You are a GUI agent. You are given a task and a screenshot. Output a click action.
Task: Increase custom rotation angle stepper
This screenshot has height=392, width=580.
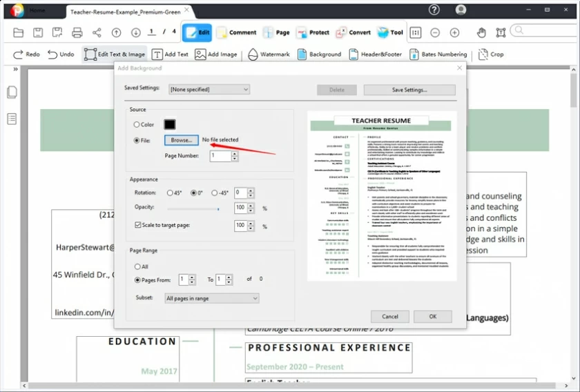pyautogui.click(x=251, y=190)
